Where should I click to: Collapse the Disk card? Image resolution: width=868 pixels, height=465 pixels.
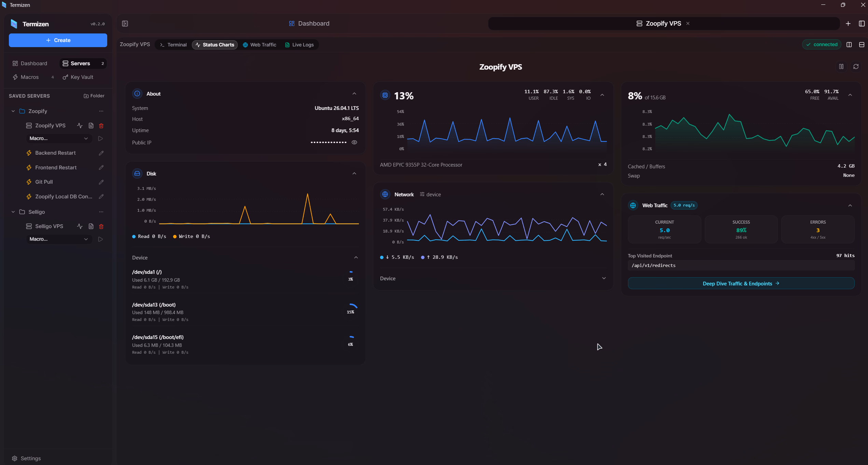[354, 173]
